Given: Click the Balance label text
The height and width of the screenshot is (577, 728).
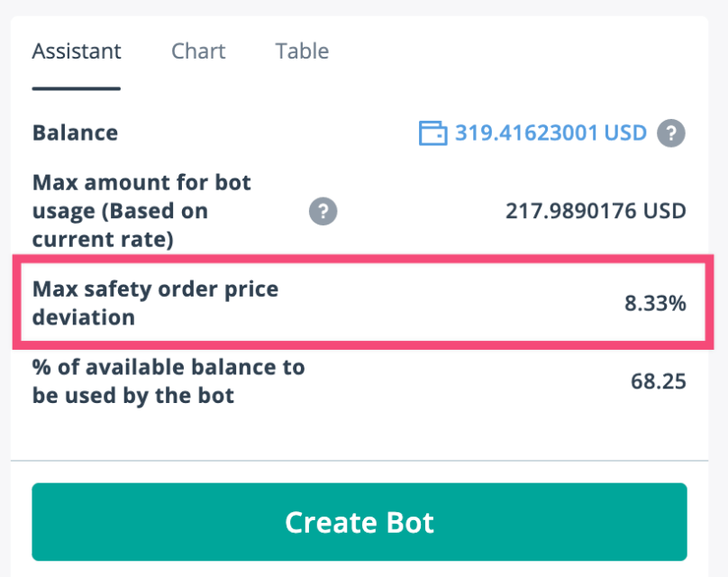Looking at the screenshot, I should click(x=75, y=133).
